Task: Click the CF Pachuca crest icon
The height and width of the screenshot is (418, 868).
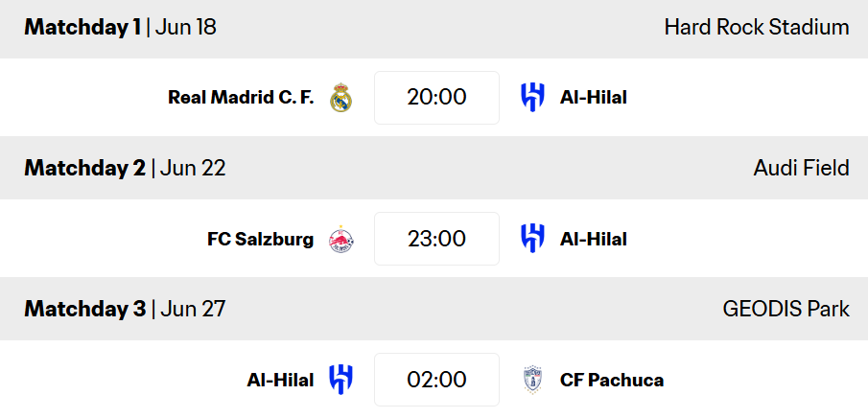Action: [x=532, y=380]
